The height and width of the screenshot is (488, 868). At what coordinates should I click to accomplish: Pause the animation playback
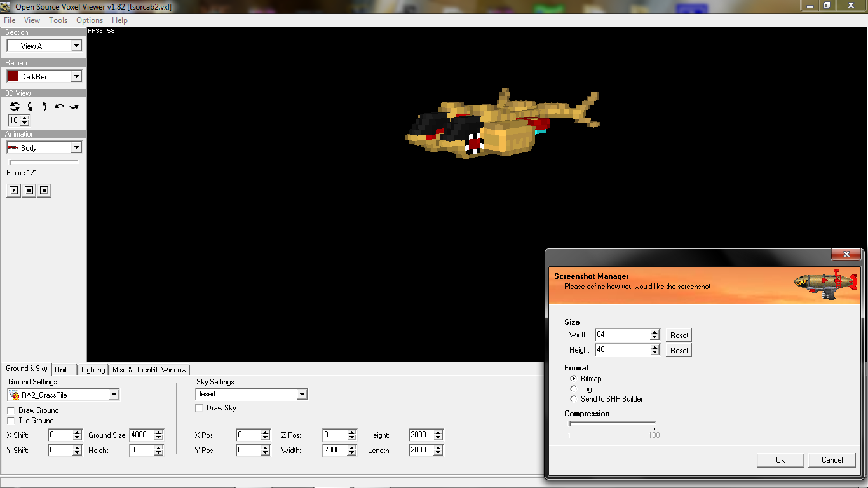pyautogui.click(x=29, y=190)
